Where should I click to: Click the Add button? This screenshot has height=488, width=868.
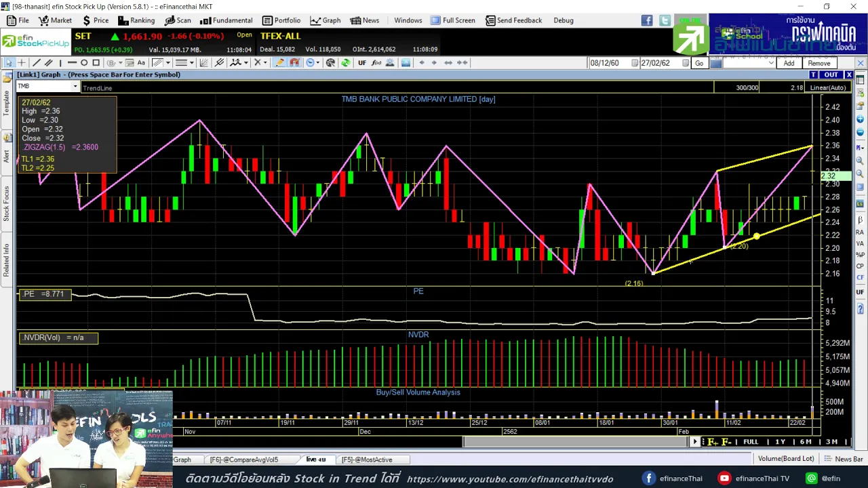tap(789, 63)
